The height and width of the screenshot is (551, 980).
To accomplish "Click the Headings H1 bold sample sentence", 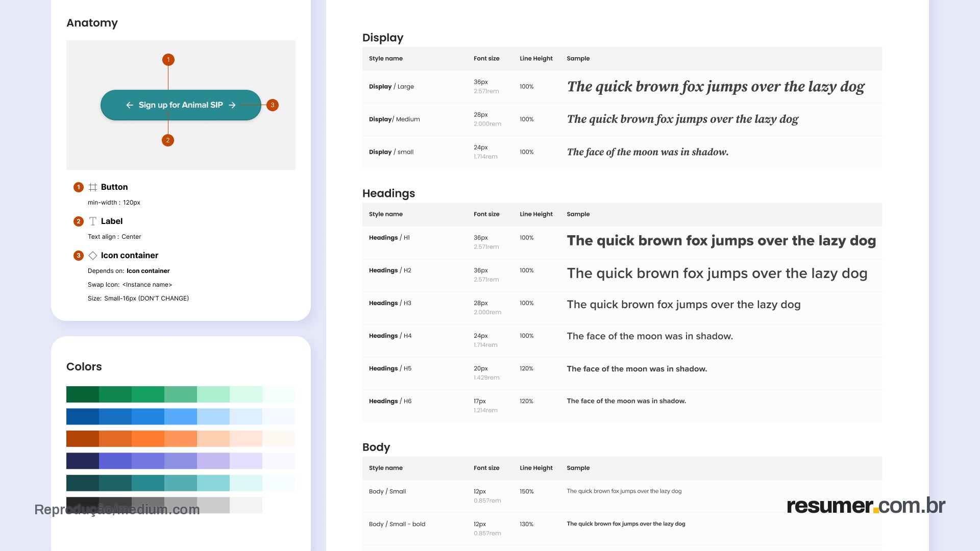I will (x=721, y=241).
